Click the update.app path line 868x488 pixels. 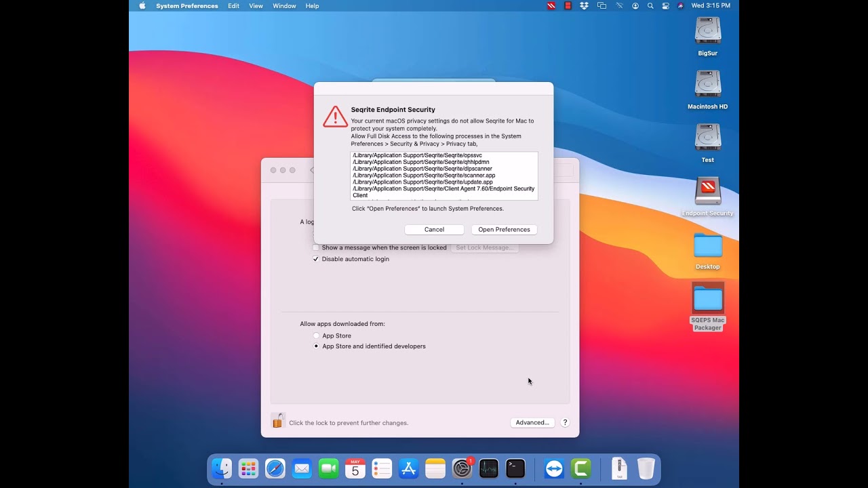[422, 182]
